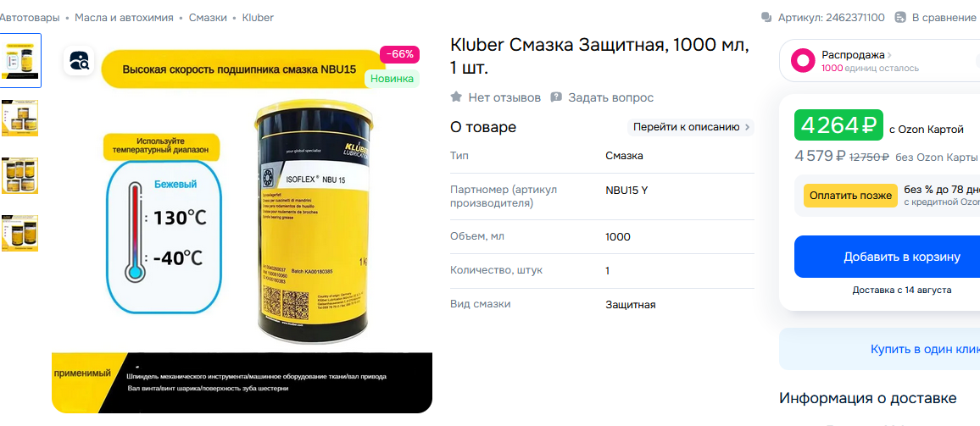This screenshot has height=426, width=980.
Task: Click the question bubble icon by Задать вопрос
Action: [556, 97]
